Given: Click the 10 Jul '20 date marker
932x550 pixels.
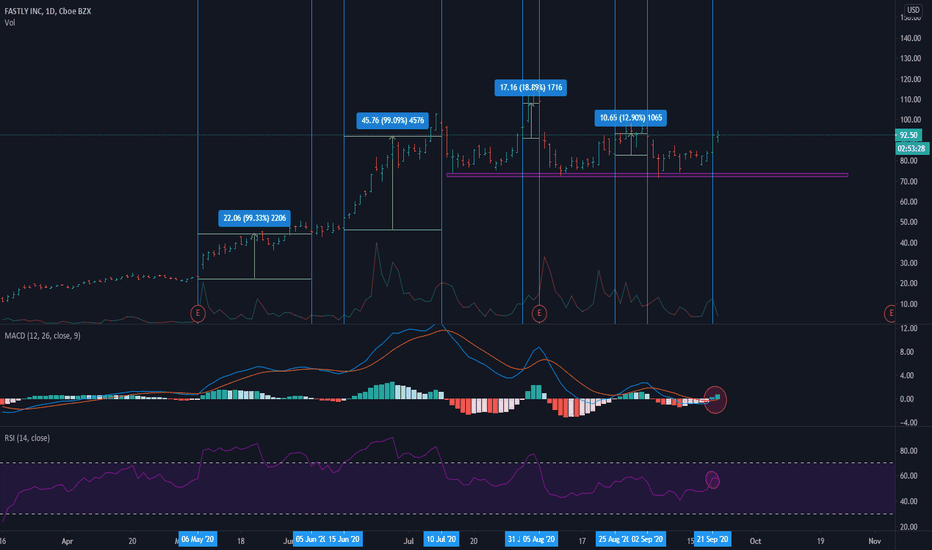Looking at the screenshot, I should (x=441, y=539).
